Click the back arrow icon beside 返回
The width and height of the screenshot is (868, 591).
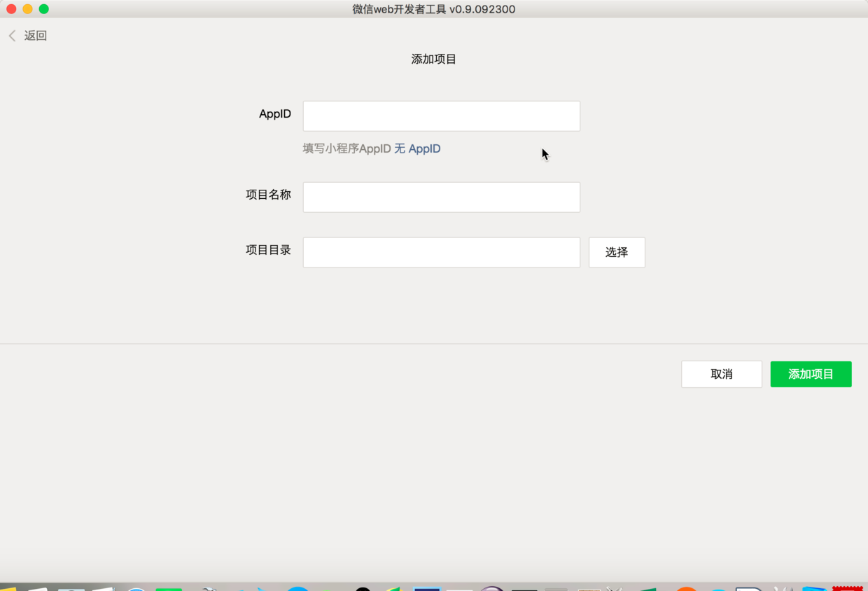point(13,36)
